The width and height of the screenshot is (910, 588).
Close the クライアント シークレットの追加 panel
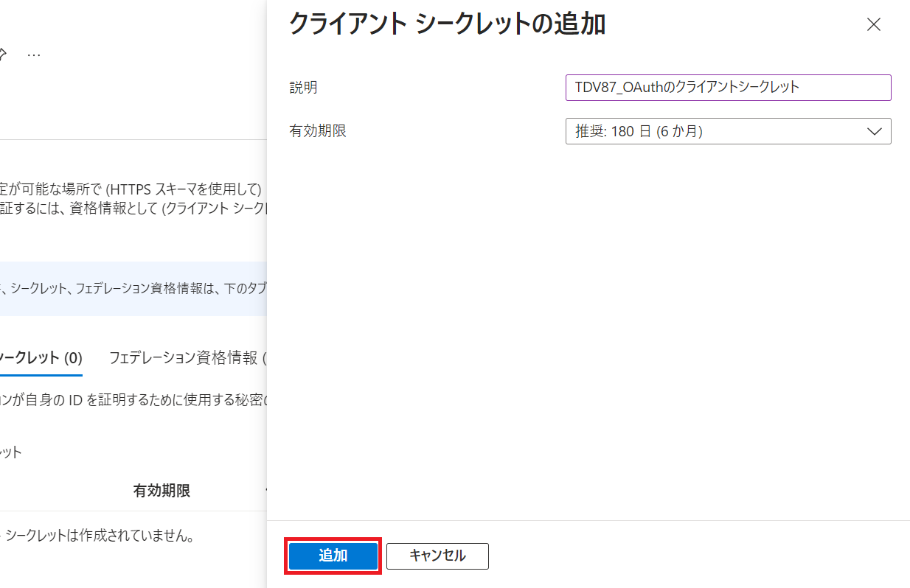tap(874, 24)
